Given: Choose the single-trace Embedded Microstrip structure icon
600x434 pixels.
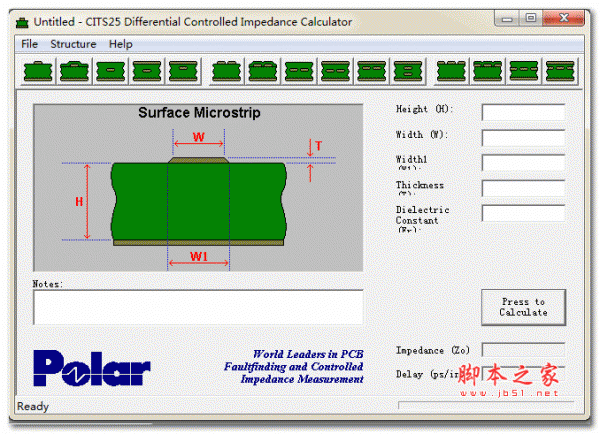Looking at the screenshot, I should pos(111,71).
